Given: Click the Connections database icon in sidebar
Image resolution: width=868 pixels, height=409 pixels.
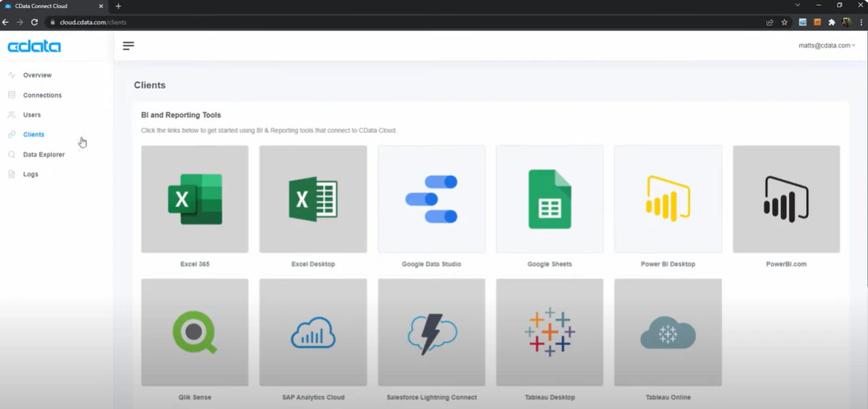Looking at the screenshot, I should [12, 95].
